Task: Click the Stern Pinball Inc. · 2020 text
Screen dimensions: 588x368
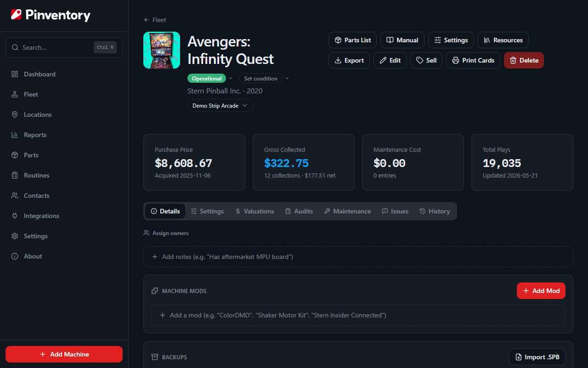Action: 225,91
